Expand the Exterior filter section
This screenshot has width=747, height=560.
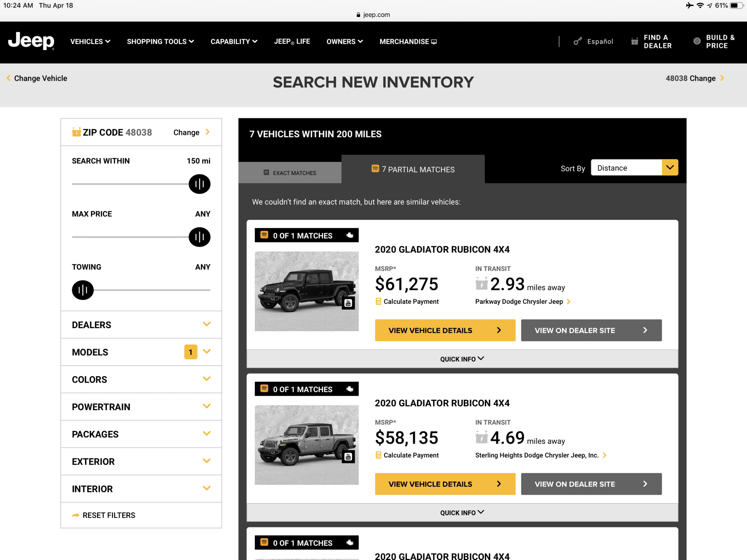pyautogui.click(x=141, y=461)
